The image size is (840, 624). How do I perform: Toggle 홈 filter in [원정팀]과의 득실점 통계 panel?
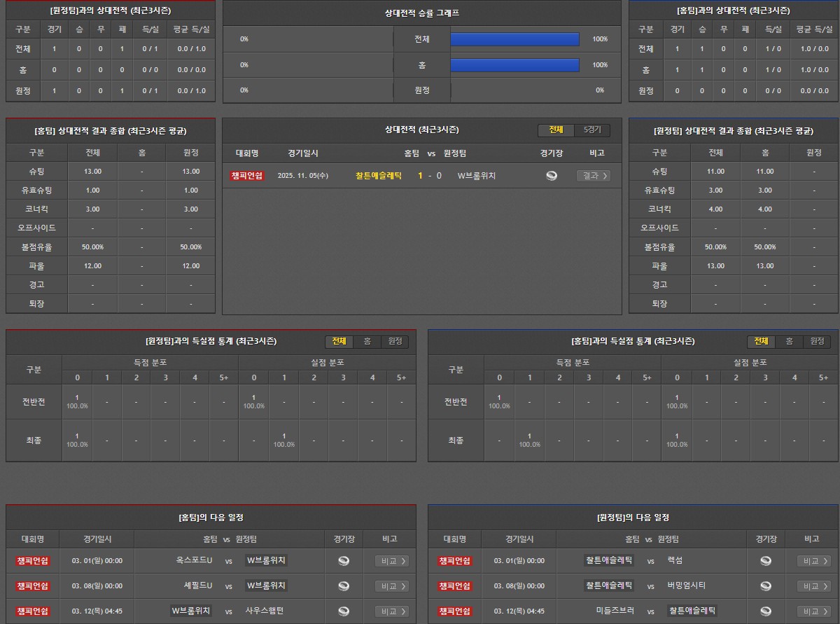point(367,341)
